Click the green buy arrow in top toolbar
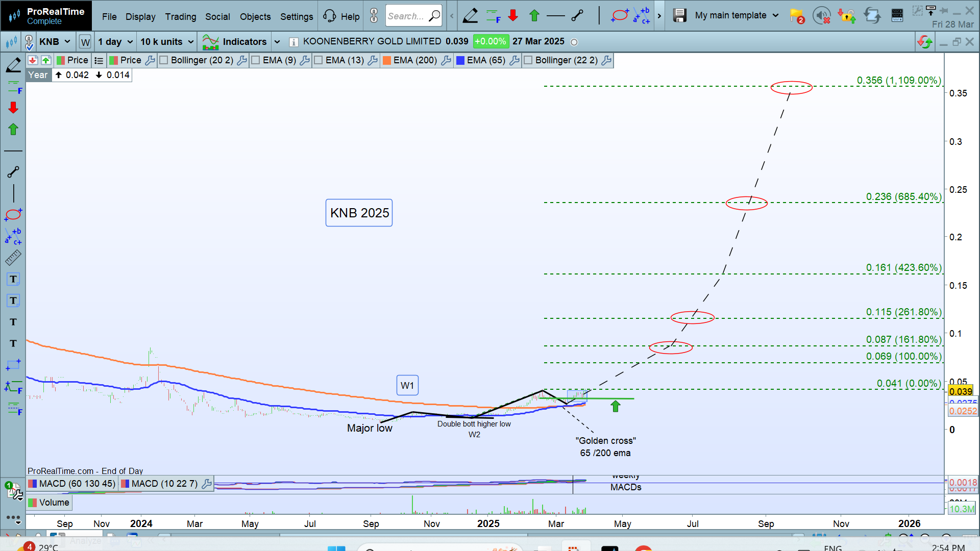Screen dimensions: 980x551 [534, 16]
